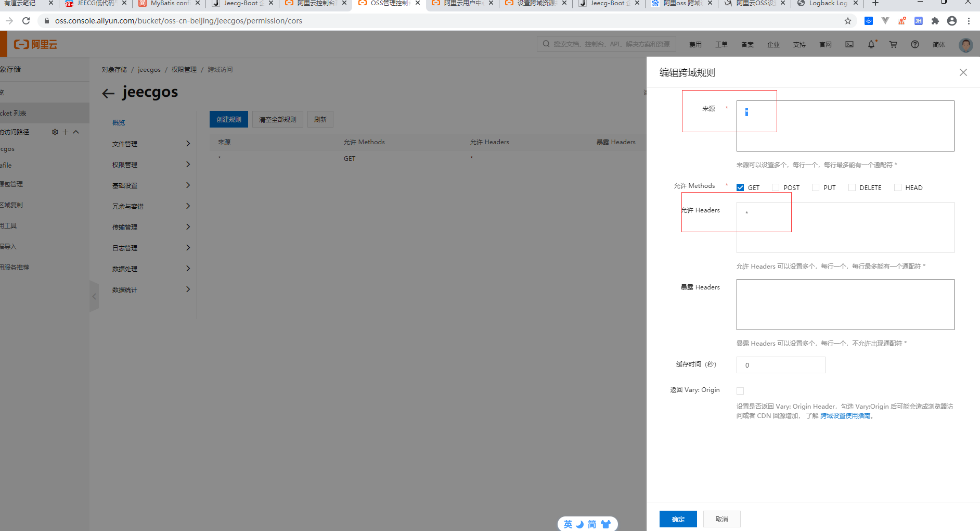The image size is (980, 531).
Task: Check the POST method checkbox
Action: pyautogui.click(x=776, y=187)
